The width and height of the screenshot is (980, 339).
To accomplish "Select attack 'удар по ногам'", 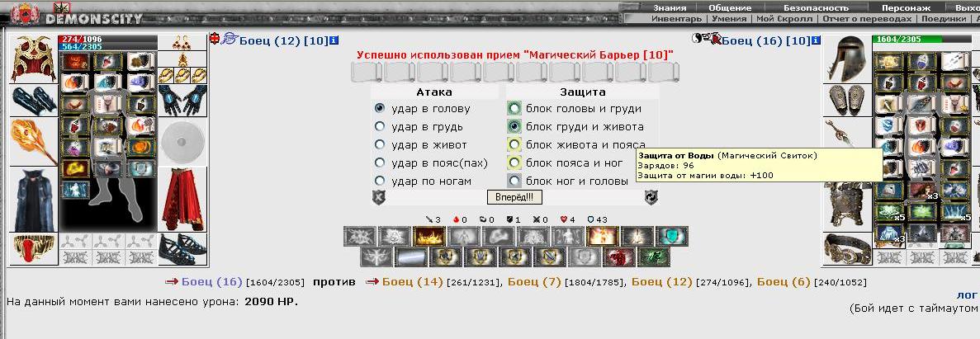I will (380, 181).
